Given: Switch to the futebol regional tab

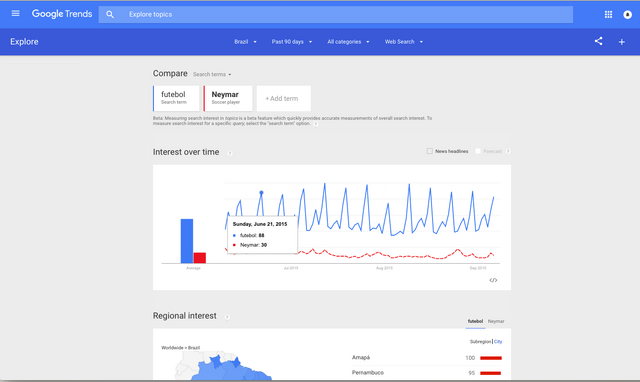Looking at the screenshot, I should (x=475, y=322).
